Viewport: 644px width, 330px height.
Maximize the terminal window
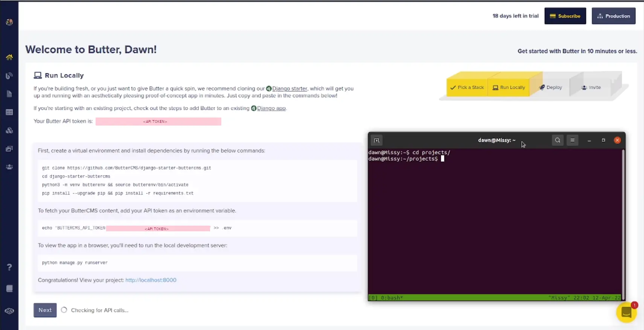pyautogui.click(x=603, y=140)
